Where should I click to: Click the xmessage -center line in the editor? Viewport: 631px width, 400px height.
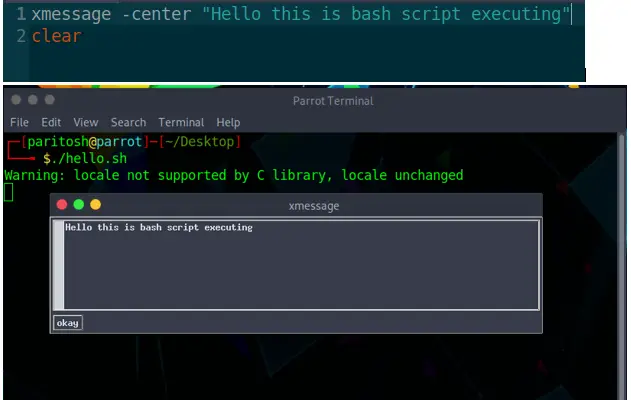click(x=301, y=14)
